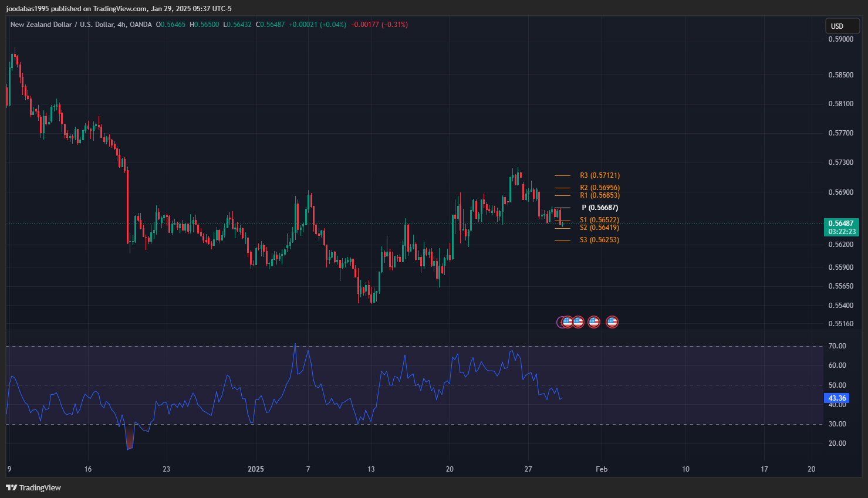The width and height of the screenshot is (868, 498).
Task: Open the leftmost US flag economic event icon
Action: pos(568,321)
